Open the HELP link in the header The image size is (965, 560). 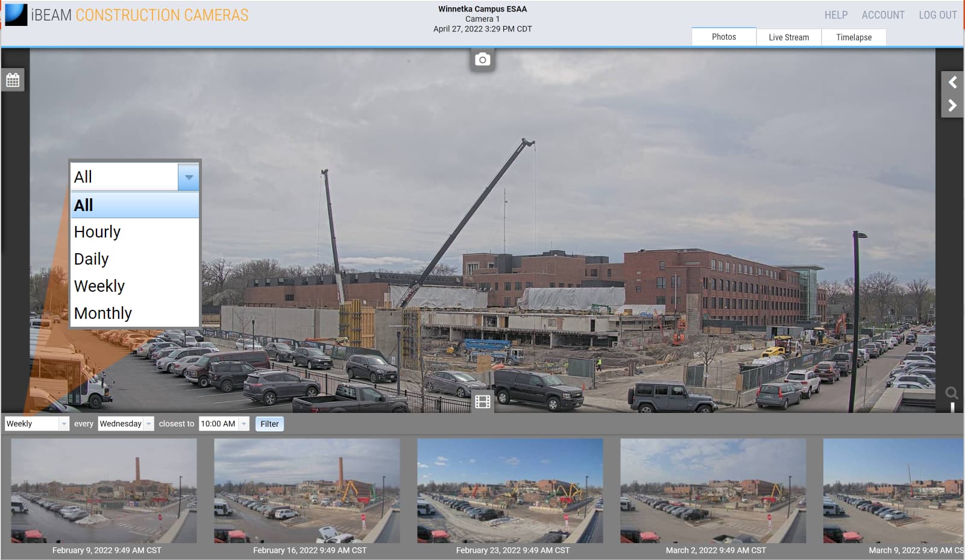835,15
